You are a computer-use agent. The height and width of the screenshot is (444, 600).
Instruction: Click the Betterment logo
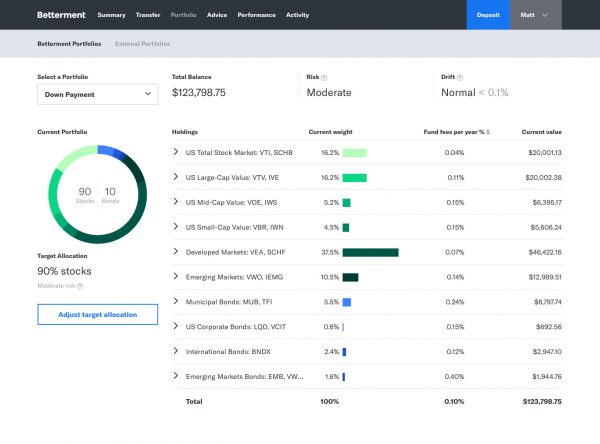pyautogui.click(x=62, y=15)
